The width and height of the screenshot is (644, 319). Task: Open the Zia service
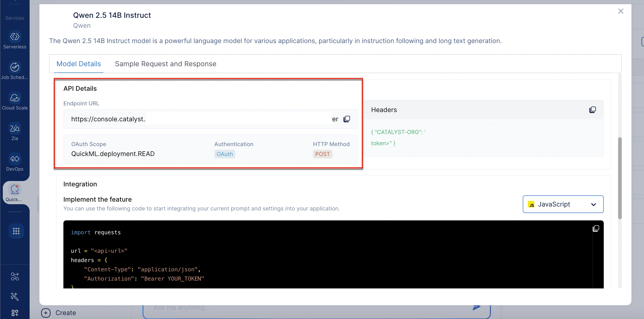(15, 128)
